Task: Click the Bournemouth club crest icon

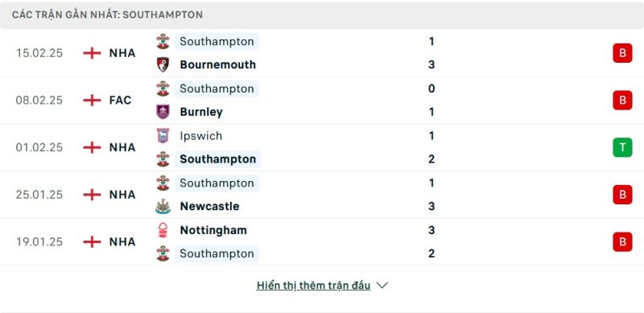Action: pyautogui.click(x=163, y=64)
